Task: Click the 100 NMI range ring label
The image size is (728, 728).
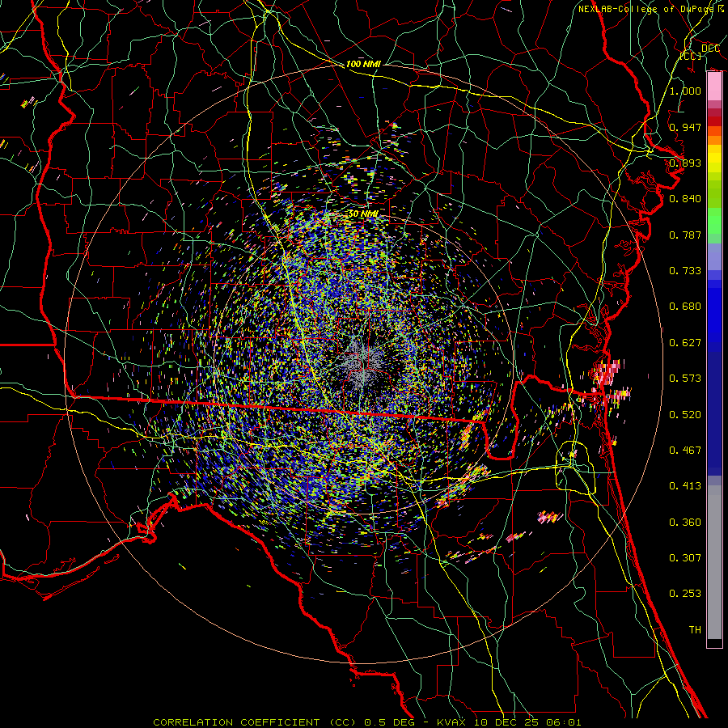Action: pyautogui.click(x=363, y=64)
